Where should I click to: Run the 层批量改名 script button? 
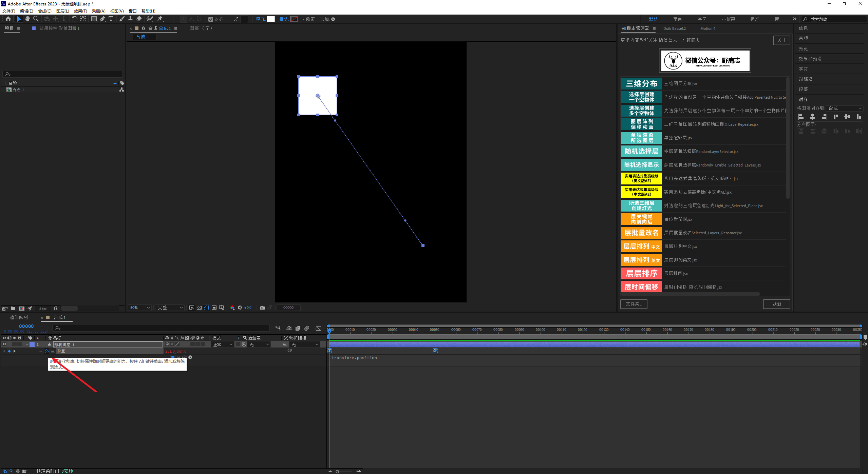(641, 233)
